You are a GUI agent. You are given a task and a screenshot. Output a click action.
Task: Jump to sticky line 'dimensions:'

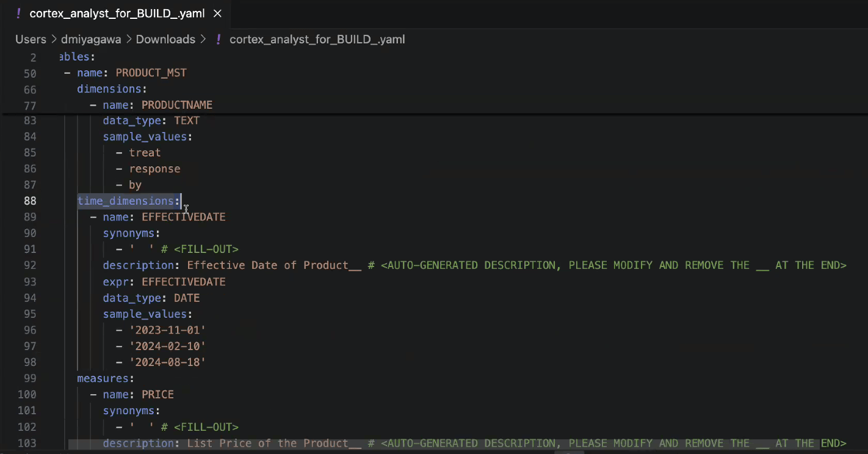coord(112,89)
